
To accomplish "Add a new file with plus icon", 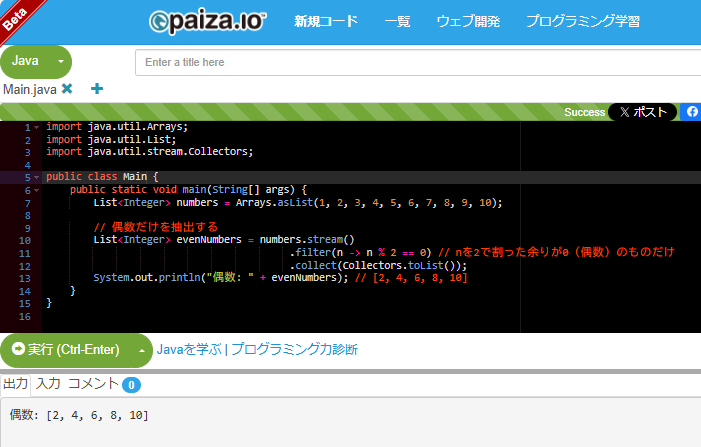I will tap(97, 89).
